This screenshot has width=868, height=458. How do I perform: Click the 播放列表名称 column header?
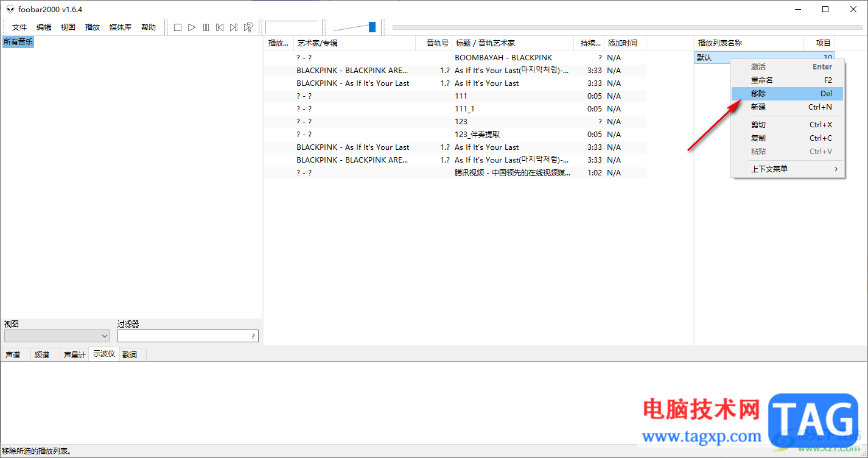click(749, 43)
